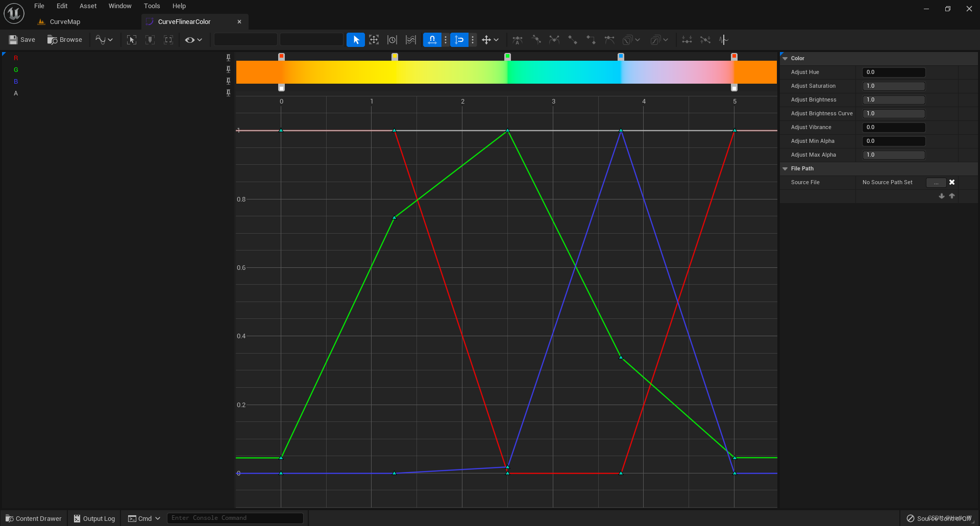Viewport: 980px width, 526px height.
Task: Open the Tools menu
Action: point(152,6)
